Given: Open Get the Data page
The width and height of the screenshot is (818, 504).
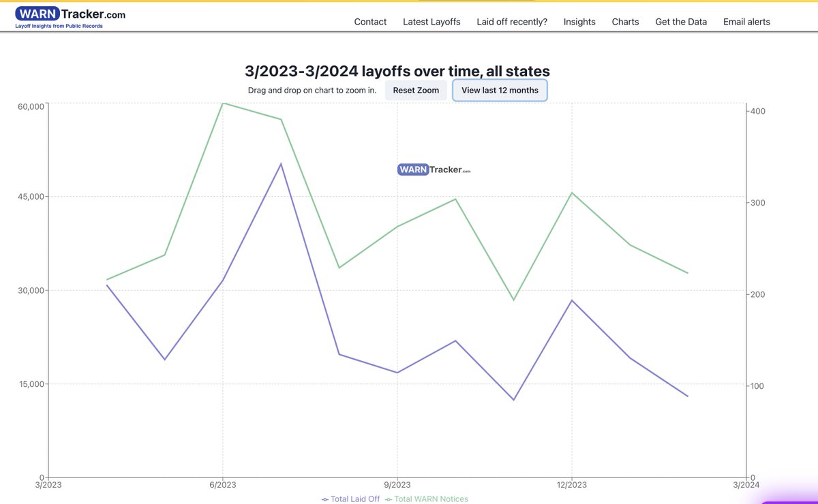Looking at the screenshot, I should 681,22.
